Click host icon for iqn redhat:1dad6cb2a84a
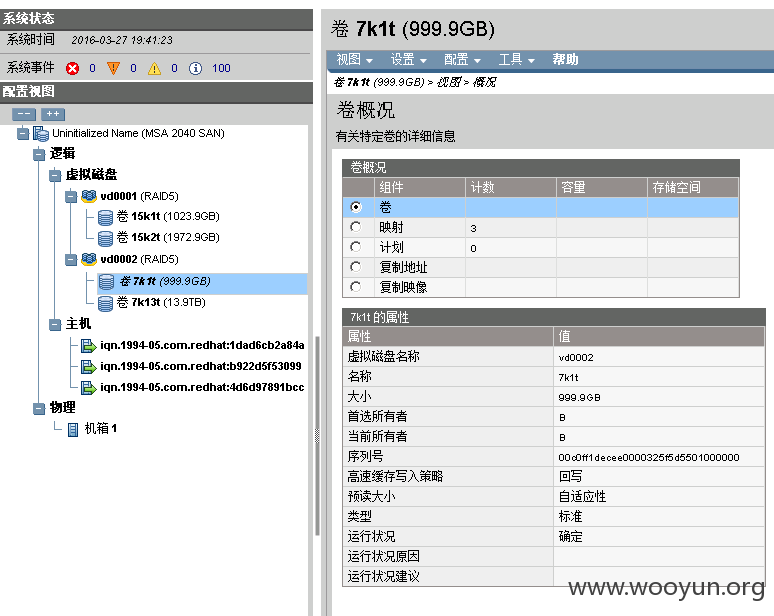The width and height of the screenshot is (774, 616). (x=88, y=346)
